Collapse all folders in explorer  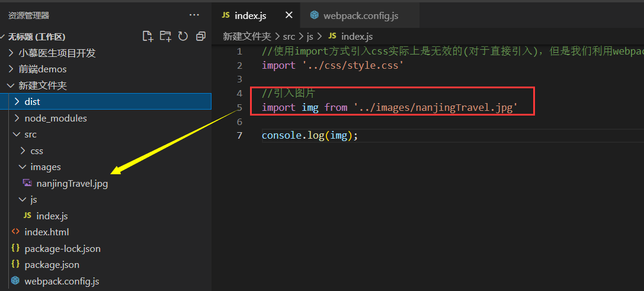point(201,36)
